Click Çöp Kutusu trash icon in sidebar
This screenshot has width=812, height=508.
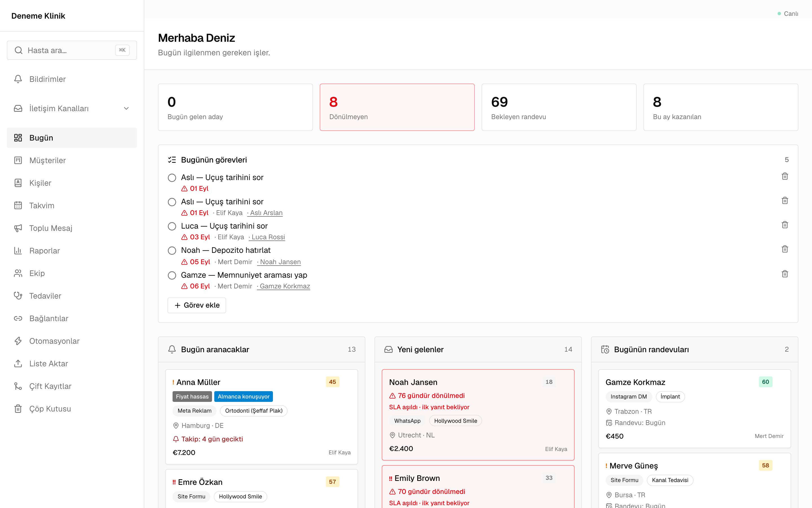coord(18,409)
